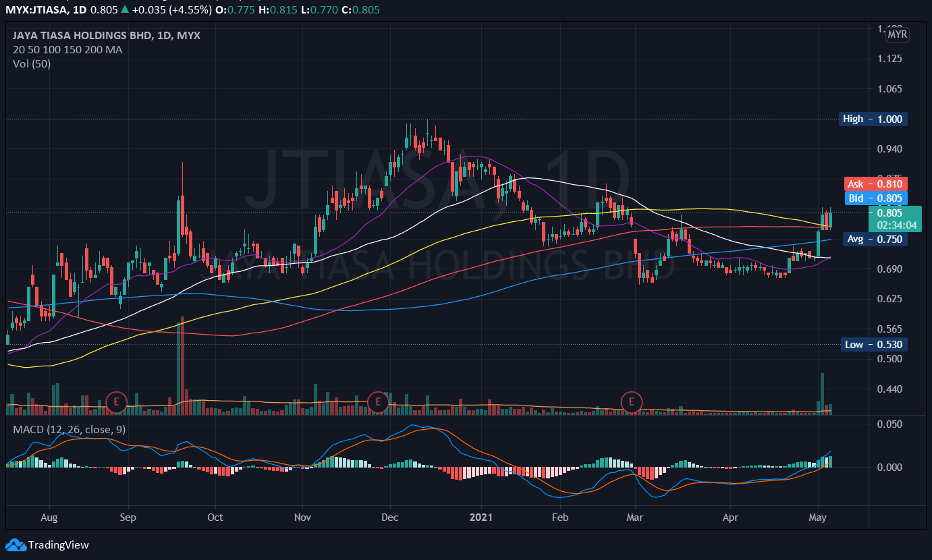Click the Oct label on the time axis
Image resolution: width=932 pixels, height=560 pixels.
215,517
